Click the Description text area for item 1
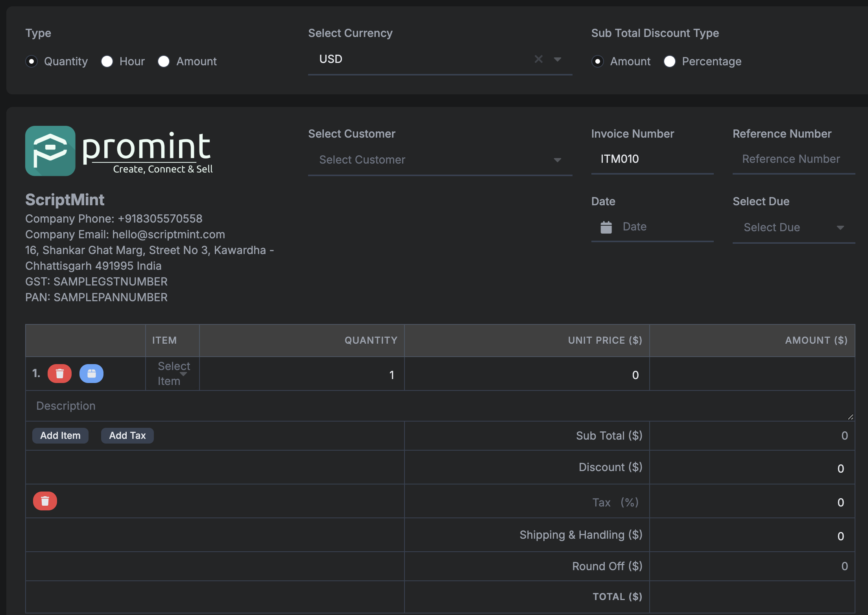The image size is (868, 615). click(x=440, y=404)
